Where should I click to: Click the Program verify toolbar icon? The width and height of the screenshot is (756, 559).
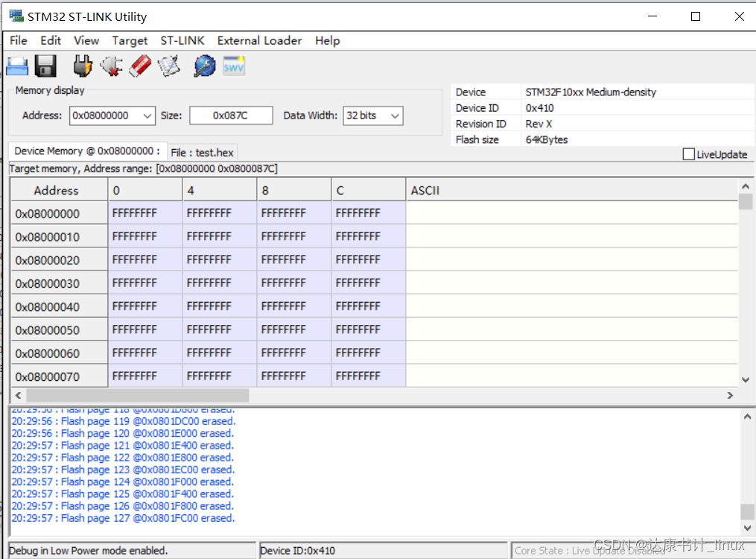click(169, 66)
